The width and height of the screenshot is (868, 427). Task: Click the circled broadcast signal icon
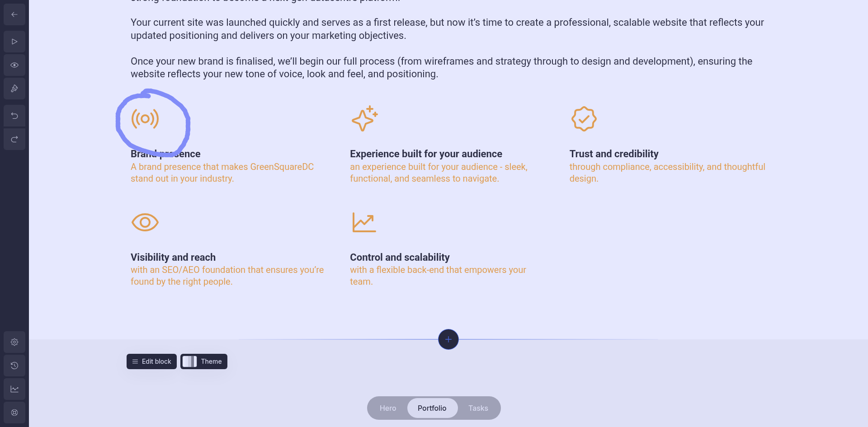point(145,119)
